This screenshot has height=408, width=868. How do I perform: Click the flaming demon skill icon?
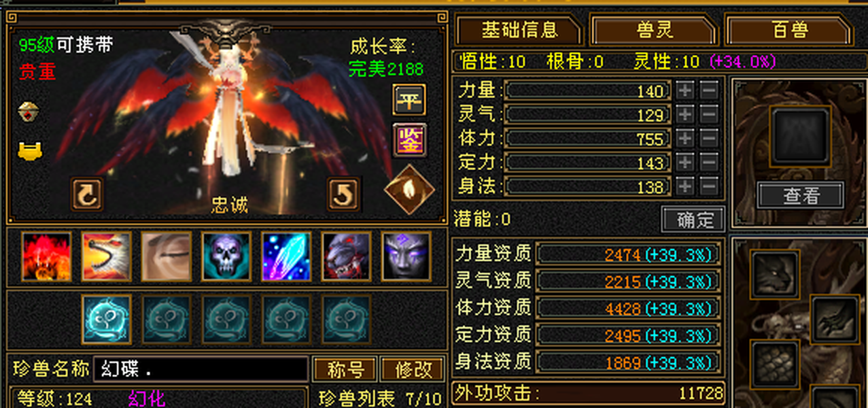[x=46, y=256]
